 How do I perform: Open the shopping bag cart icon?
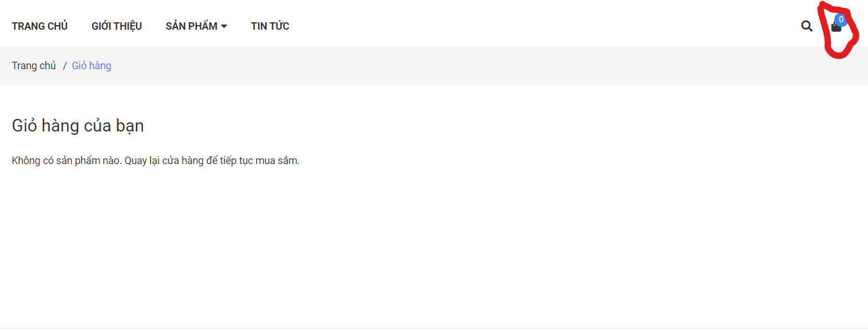pyautogui.click(x=836, y=27)
